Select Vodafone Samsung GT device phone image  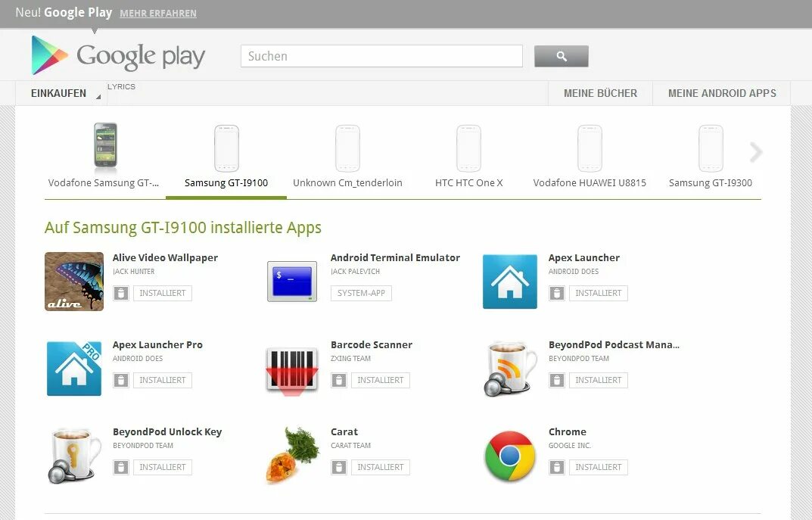click(x=105, y=147)
